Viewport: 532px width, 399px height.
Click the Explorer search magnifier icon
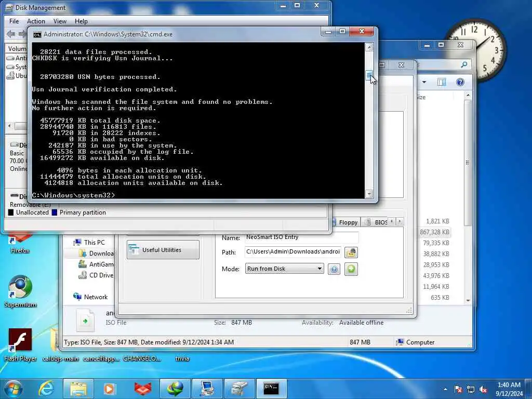(464, 64)
